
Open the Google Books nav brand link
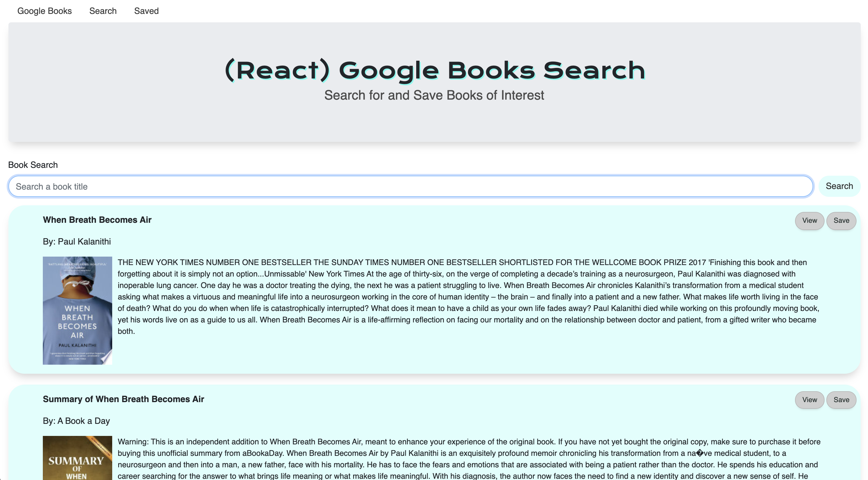pyautogui.click(x=44, y=11)
